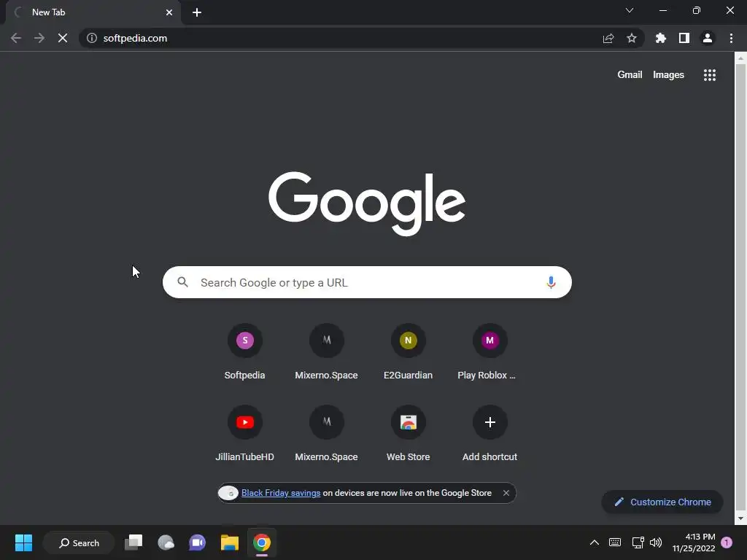View site information icon in address bar
Screen dimensions: 747x560
coord(92,38)
